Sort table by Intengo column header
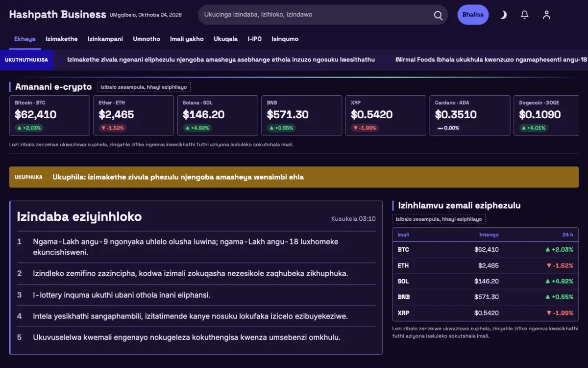Screen dimensions: 588x368 coord(489,235)
